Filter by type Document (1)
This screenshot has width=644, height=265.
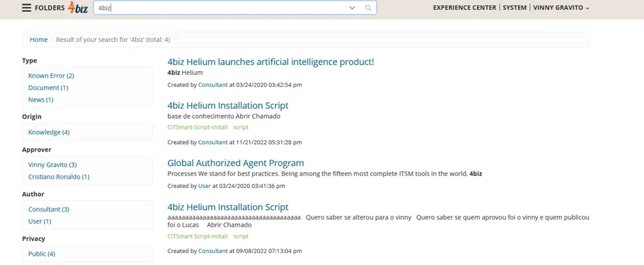(x=48, y=88)
